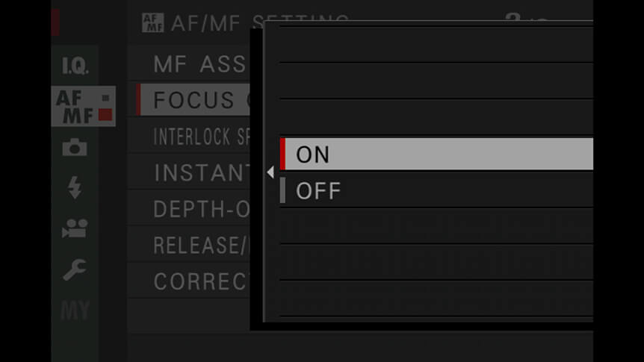644x362 pixels.
Task: Open the wrench setup menu
Action: point(75,269)
